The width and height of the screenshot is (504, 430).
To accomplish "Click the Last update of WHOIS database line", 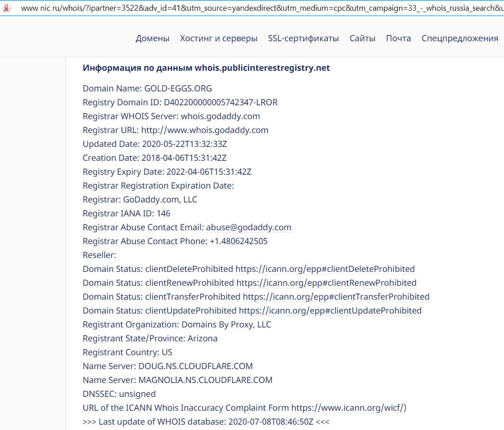I will click(x=206, y=421).
